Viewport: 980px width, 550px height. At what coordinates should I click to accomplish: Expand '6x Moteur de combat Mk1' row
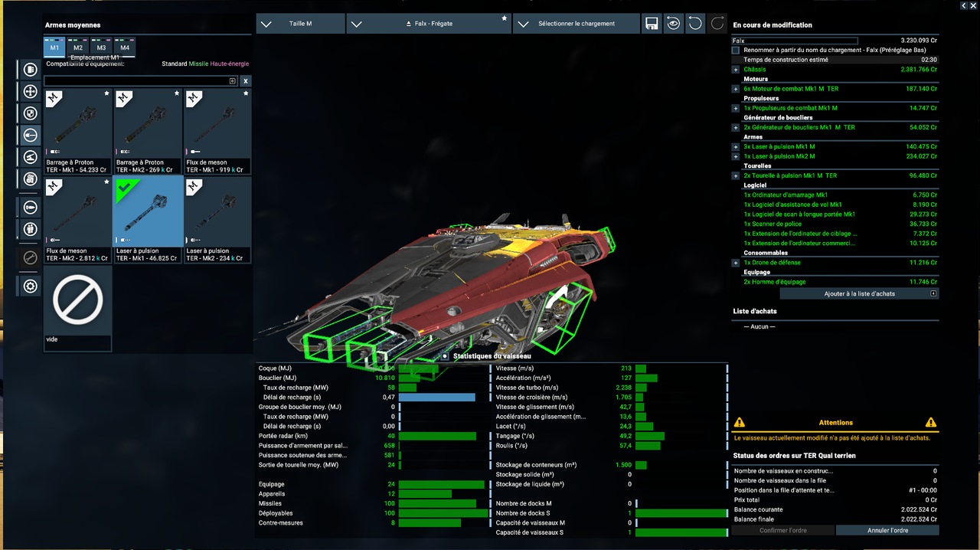(x=736, y=89)
